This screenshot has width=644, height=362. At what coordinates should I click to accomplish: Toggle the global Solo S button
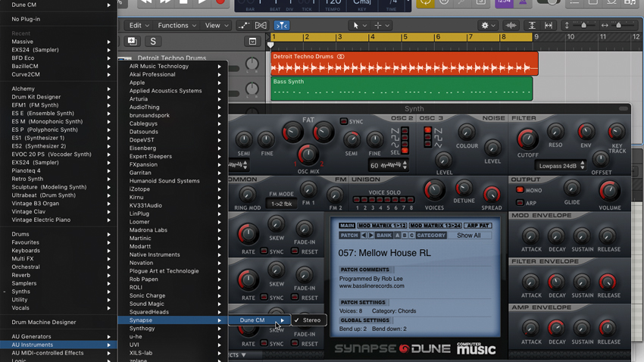coord(153,41)
